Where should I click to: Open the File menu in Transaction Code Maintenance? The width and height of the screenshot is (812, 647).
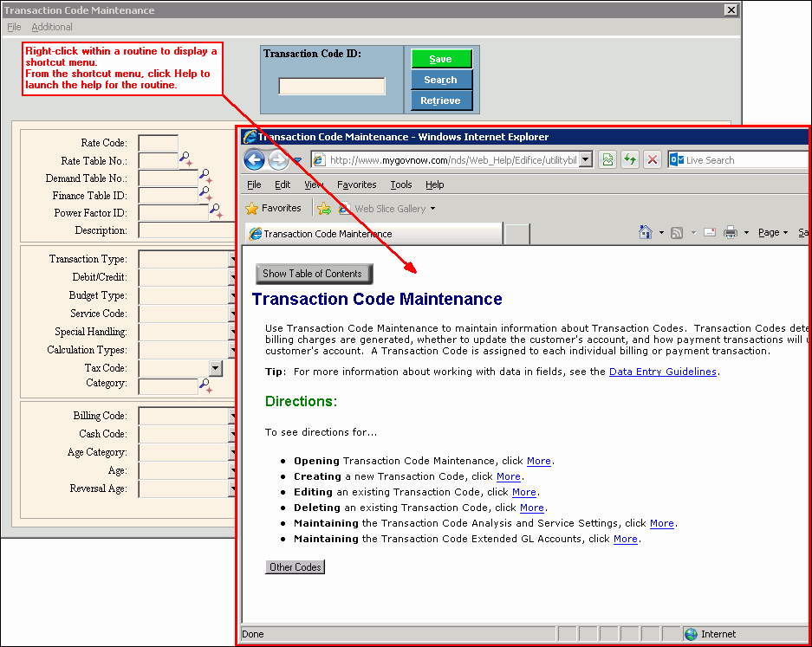pos(14,27)
